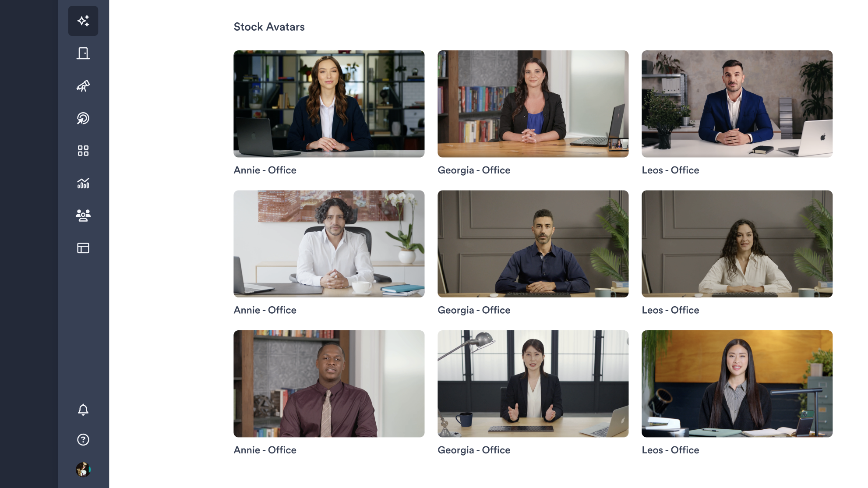Open the four-squares grid icon
The height and width of the screenshot is (488, 868).
pyautogui.click(x=83, y=151)
